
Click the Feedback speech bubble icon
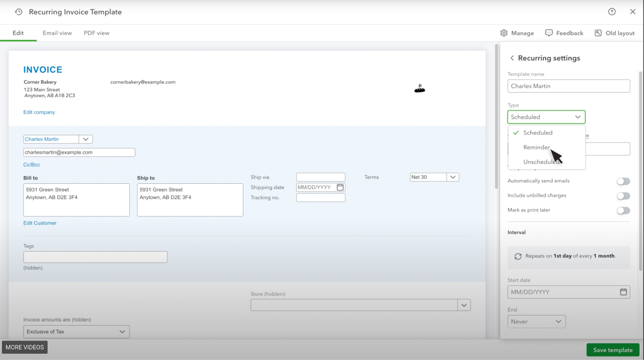[x=549, y=33]
